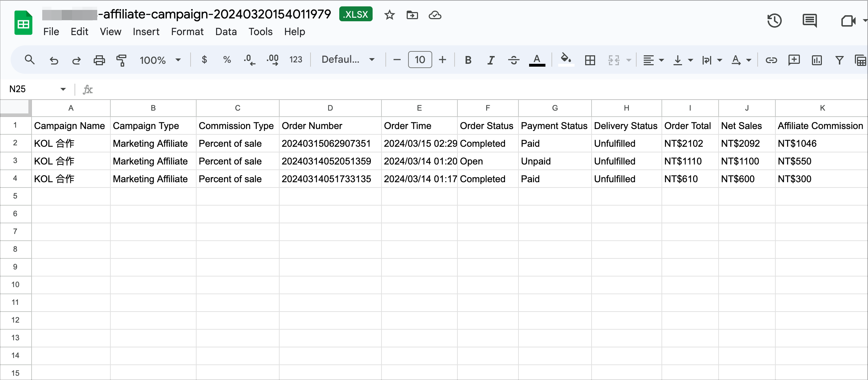Open version history clock icon

tap(774, 21)
